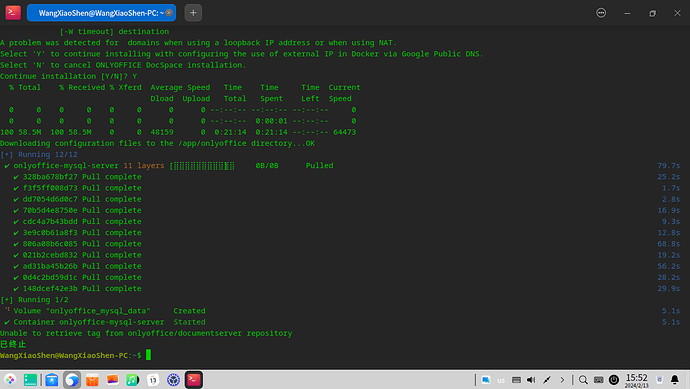Click the '148dcef42e3b Pull complete' line

(77, 288)
